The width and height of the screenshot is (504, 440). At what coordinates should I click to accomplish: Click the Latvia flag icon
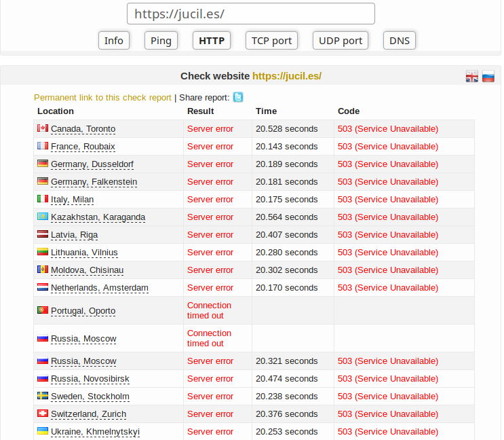tap(43, 234)
